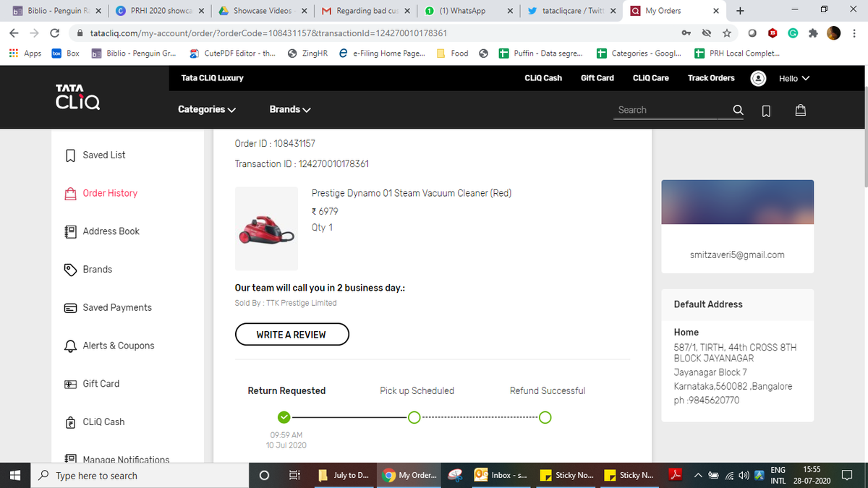The width and height of the screenshot is (868, 488).
Task: Bookmark this page with the star icon
Action: click(x=726, y=33)
